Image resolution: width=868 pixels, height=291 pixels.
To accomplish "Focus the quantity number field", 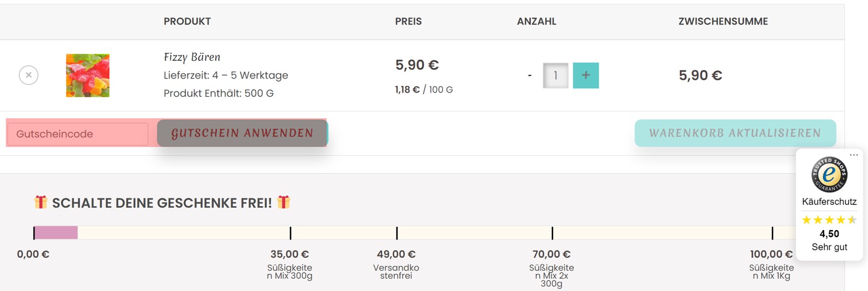I will [x=555, y=76].
